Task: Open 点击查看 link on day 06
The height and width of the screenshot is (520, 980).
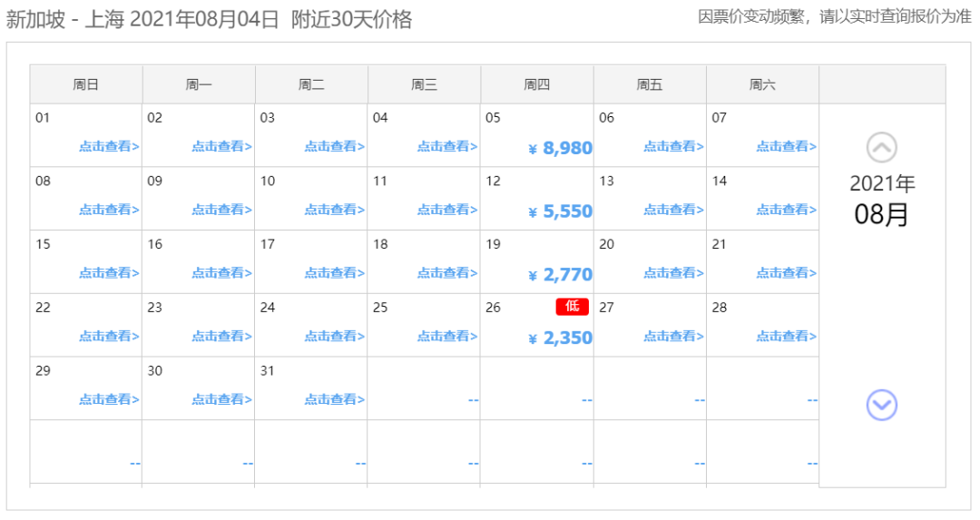Action: click(x=673, y=146)
